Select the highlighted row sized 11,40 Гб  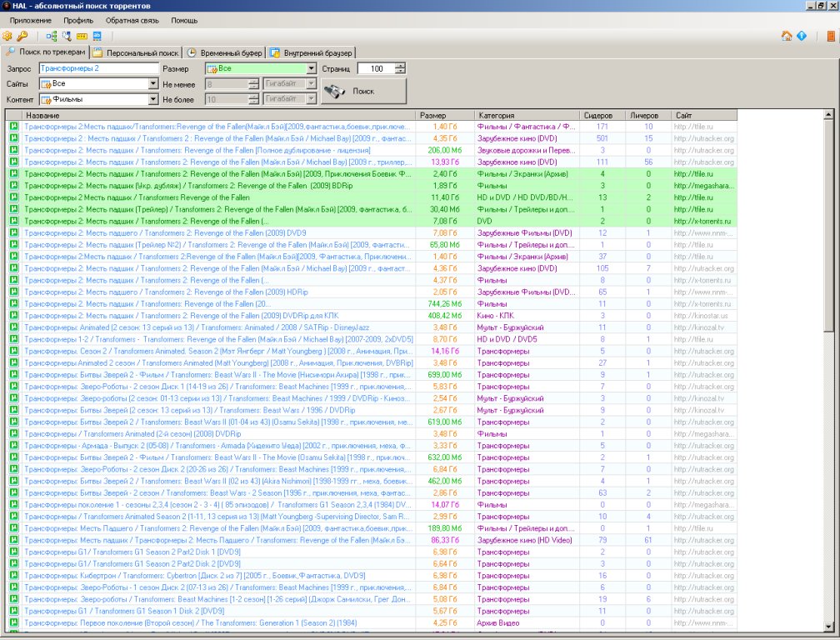coord(372,197)
